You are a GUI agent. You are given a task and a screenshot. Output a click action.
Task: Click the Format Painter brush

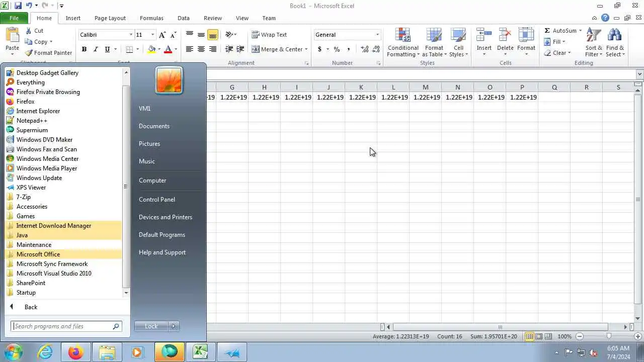point(29,53)
